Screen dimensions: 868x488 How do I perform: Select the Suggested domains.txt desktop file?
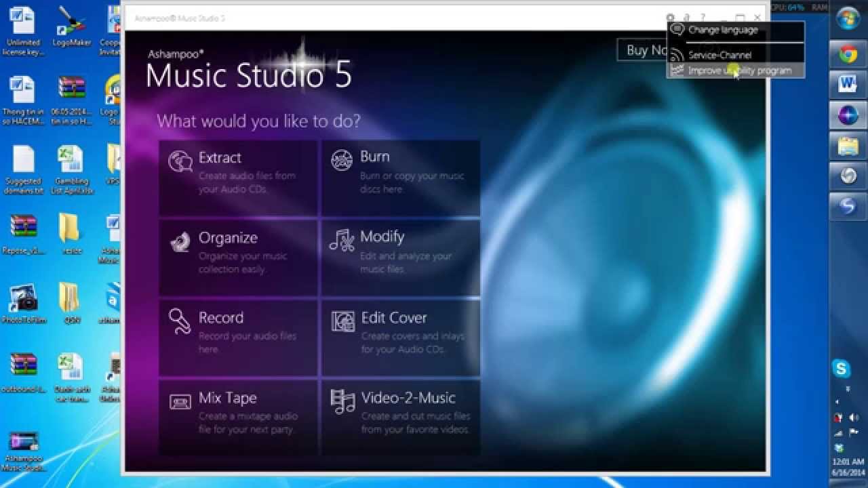click(x=23, y=169)
